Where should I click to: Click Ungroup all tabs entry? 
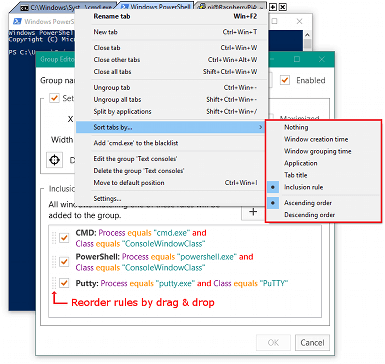tap(171, 100)
